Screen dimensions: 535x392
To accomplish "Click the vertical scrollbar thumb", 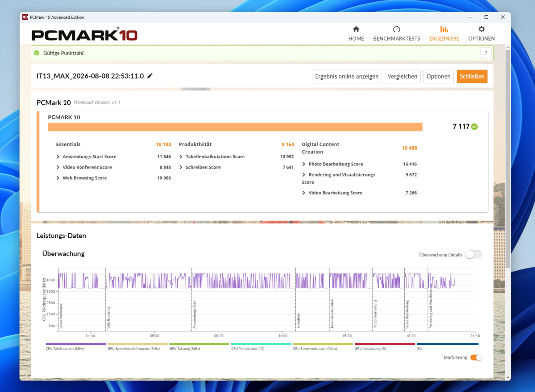I will pyautogui.click(x=508, y=158).
